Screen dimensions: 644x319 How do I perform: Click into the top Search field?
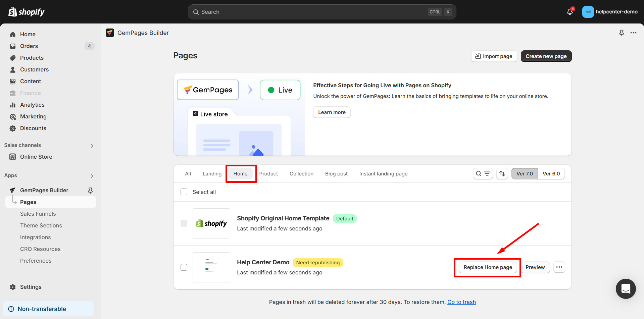(x=312, y=12)
